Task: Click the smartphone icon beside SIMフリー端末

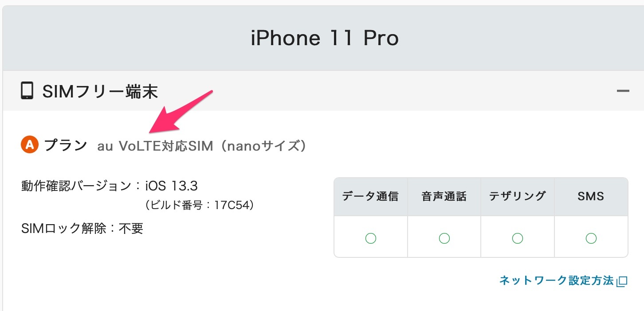Action: pos(27,91)
